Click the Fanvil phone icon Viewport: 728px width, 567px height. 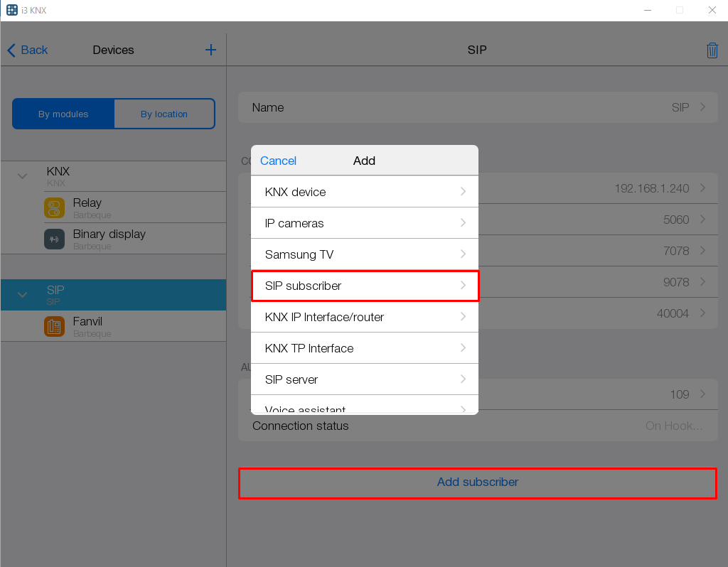pos(54,326)
